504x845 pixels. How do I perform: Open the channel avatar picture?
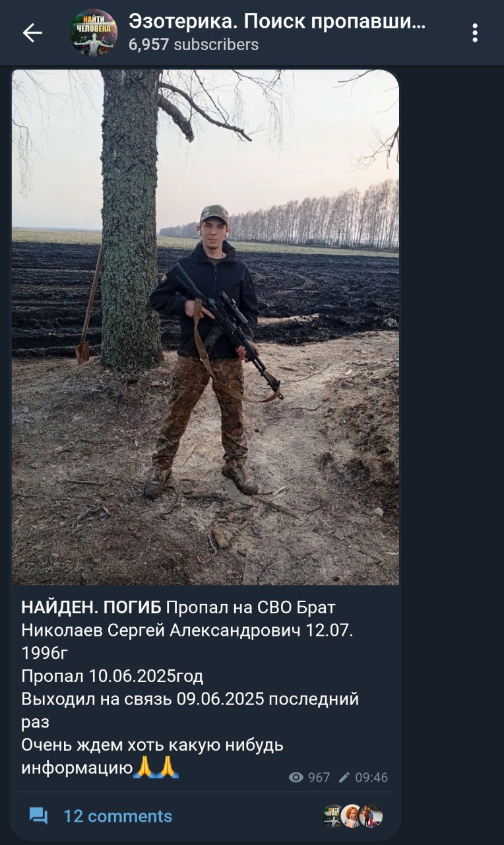coord(94,33)
